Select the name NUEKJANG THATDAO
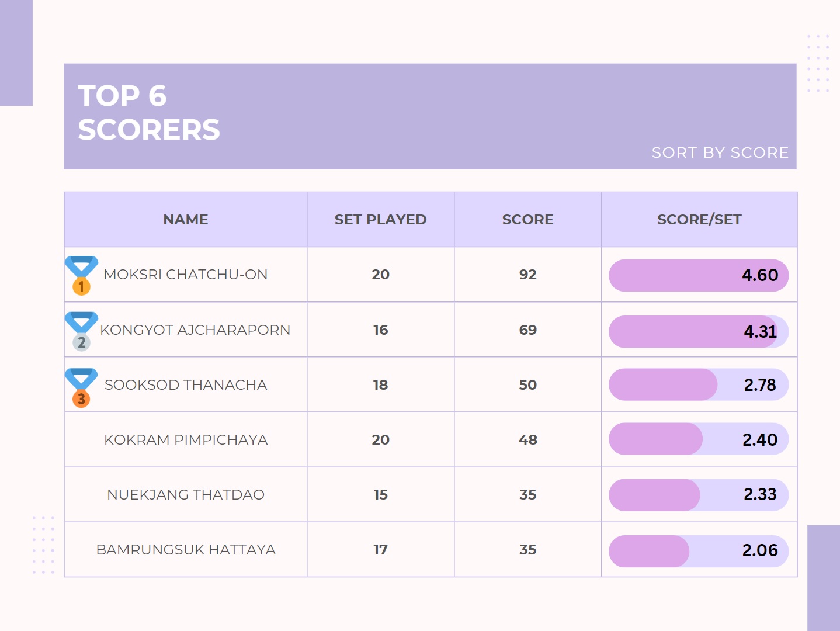 point(186,495)
